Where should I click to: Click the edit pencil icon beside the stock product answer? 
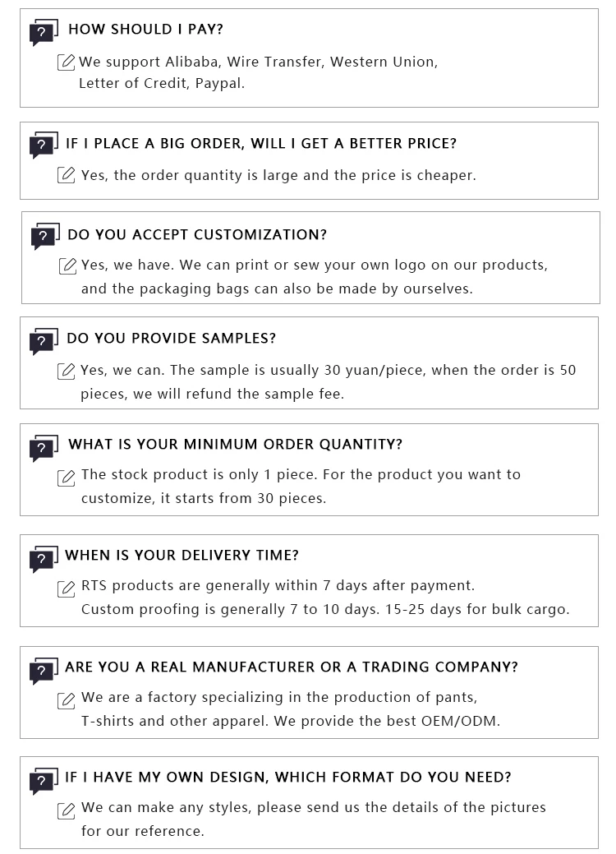tap(67, 477)
